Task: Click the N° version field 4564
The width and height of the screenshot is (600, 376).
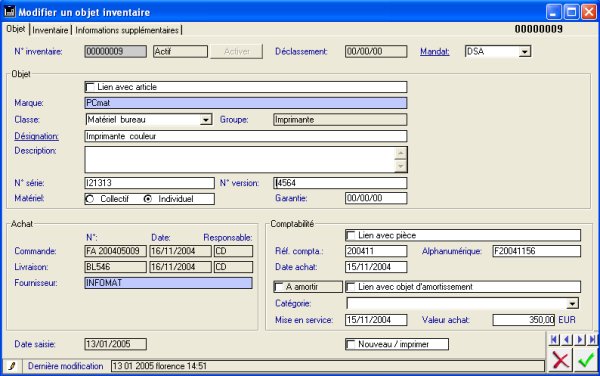Action: pyautogui.click(x=340, y=183)
